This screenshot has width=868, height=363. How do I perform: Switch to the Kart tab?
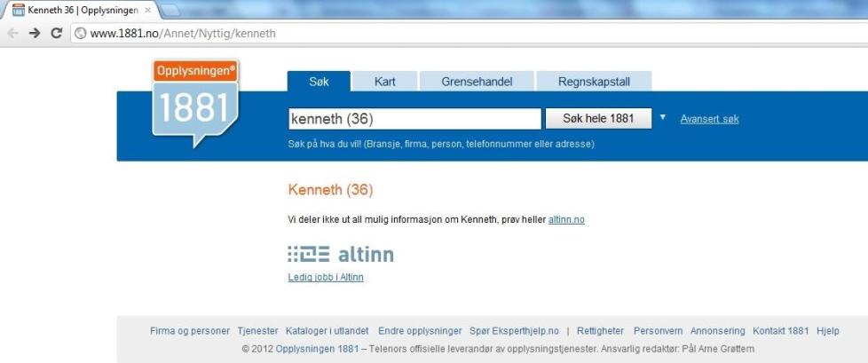coord(384,82)
